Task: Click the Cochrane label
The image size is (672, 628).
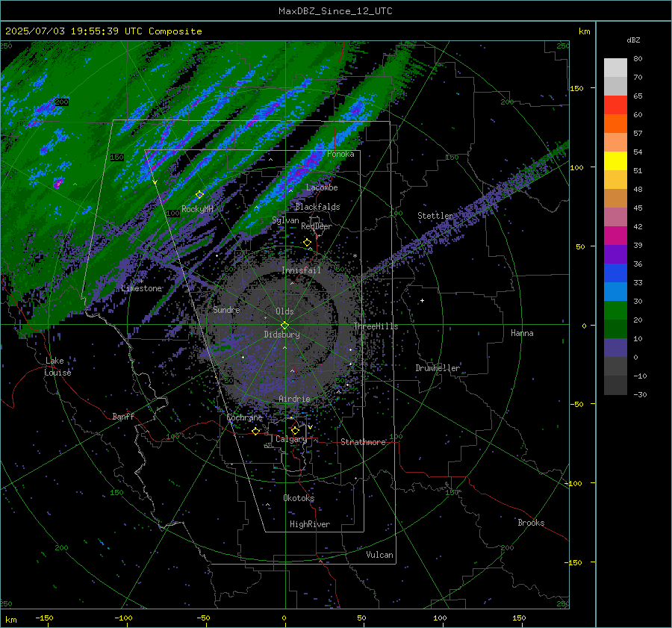Action: pos(244,417)
